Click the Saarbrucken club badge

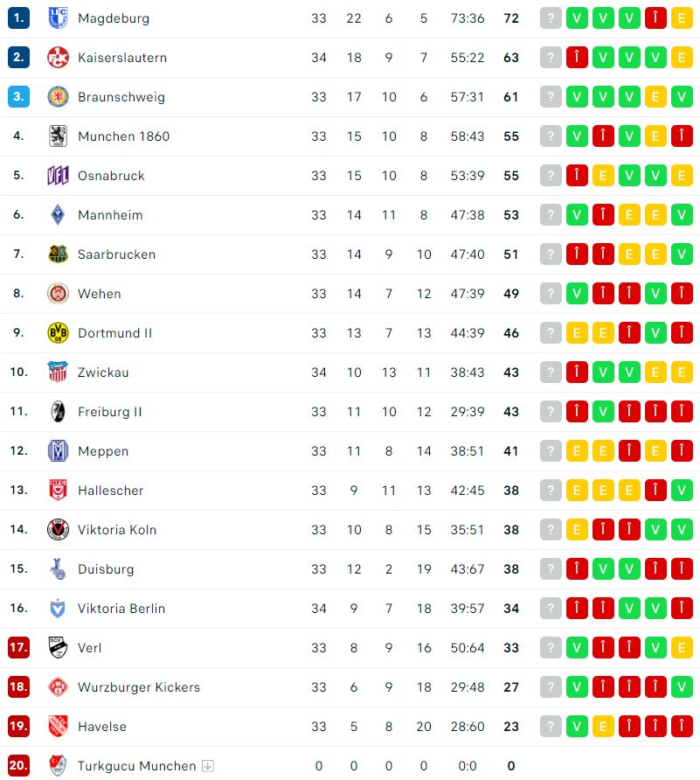(x=58, y=254)
